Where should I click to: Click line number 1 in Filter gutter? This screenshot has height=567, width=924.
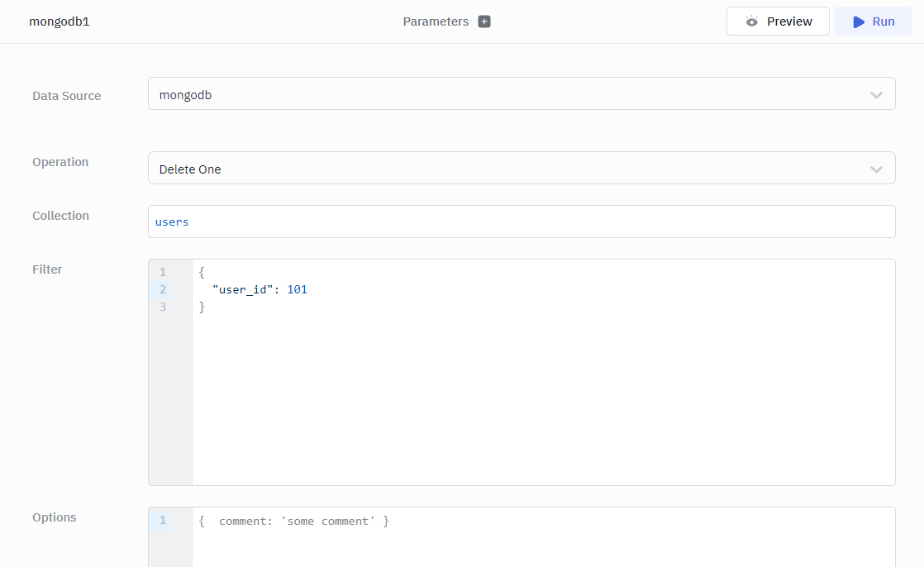click(x=163, y=272)
